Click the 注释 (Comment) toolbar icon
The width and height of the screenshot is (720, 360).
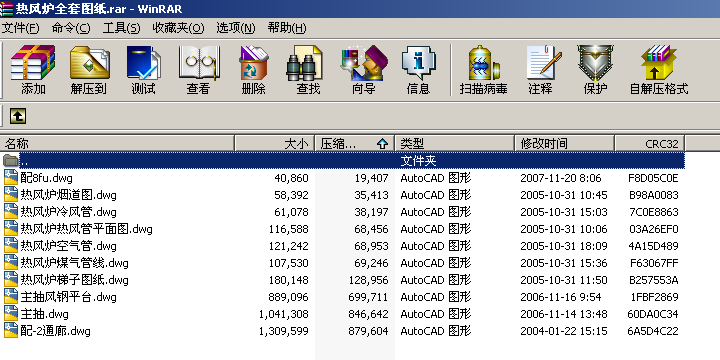pos(544,62)
